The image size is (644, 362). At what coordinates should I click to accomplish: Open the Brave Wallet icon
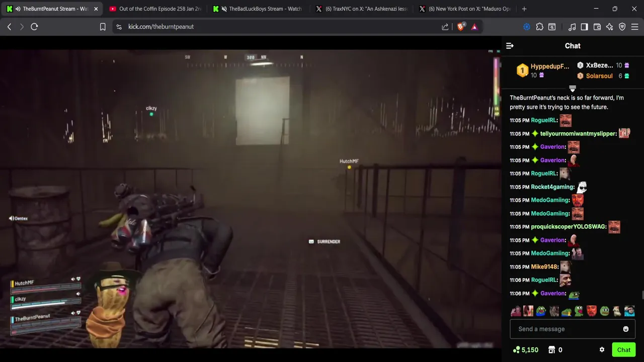597,27
